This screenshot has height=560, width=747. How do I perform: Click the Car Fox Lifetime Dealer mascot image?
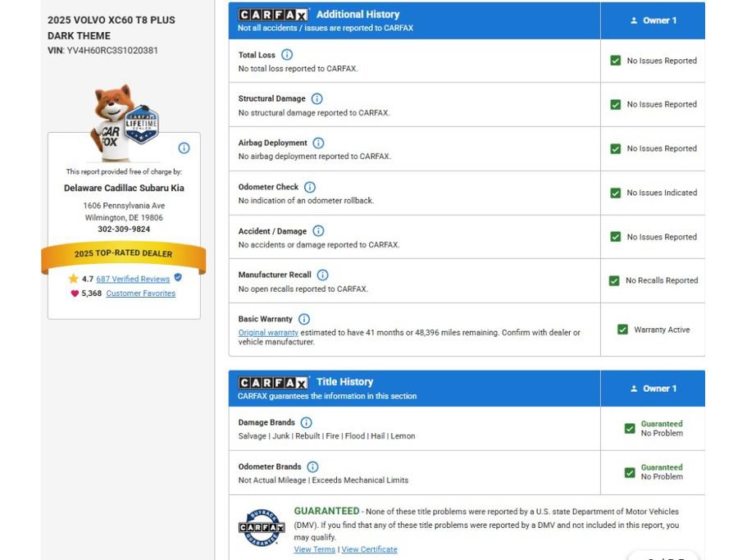click(125, 123)
